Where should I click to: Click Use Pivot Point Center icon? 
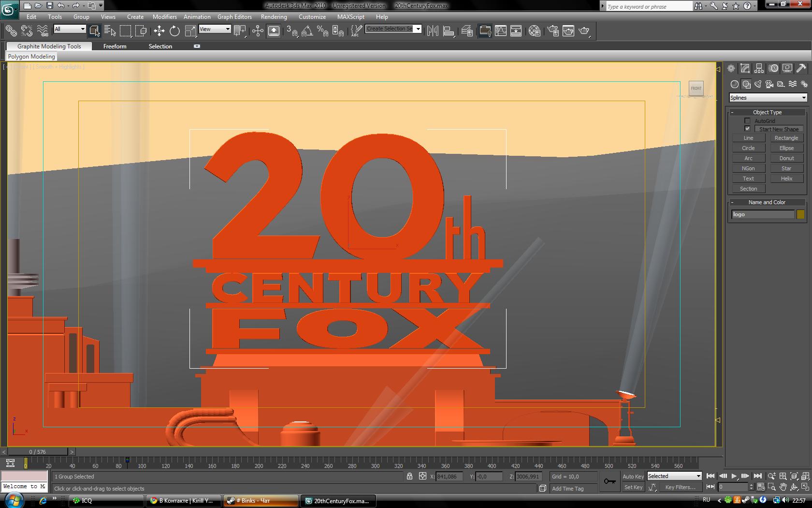(x=240, y=31)
